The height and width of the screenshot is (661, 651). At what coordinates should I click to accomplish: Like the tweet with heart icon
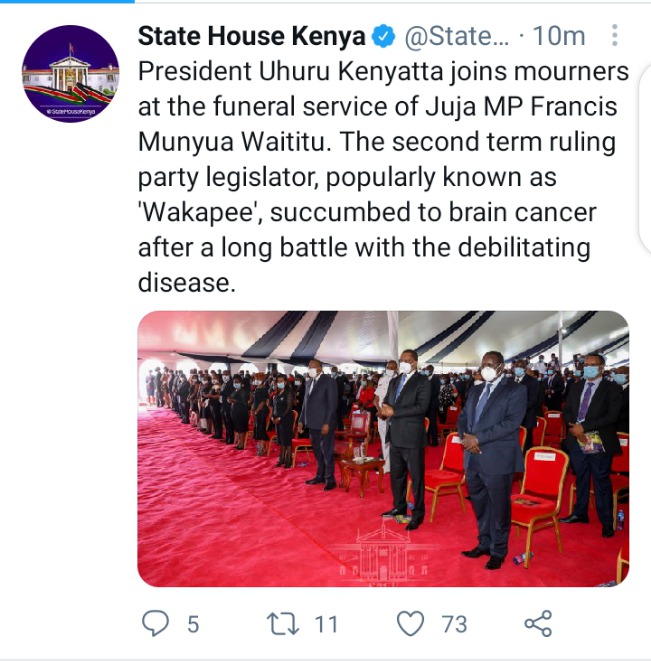(411, 623)
